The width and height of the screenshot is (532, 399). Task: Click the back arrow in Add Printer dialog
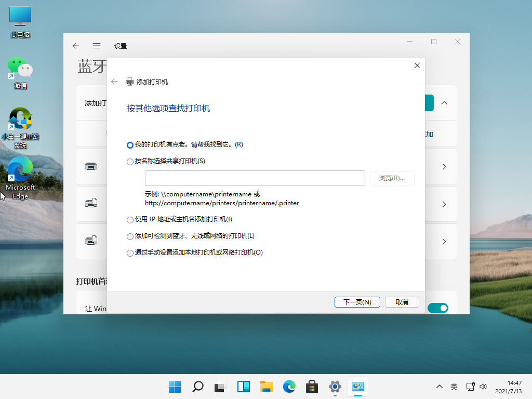(114, 82)
